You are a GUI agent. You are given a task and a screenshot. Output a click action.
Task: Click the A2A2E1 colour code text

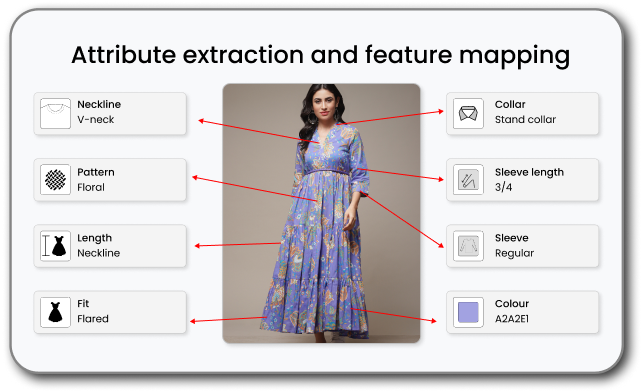[512, 319]
